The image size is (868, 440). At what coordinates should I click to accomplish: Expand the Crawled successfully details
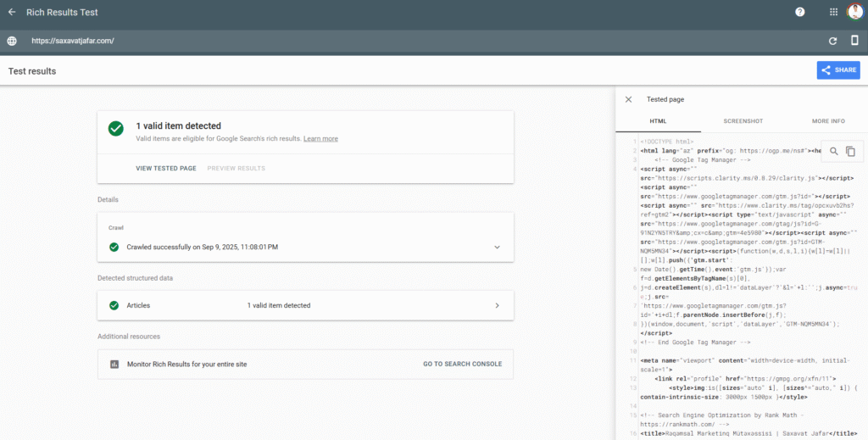(x=497, y=247)
